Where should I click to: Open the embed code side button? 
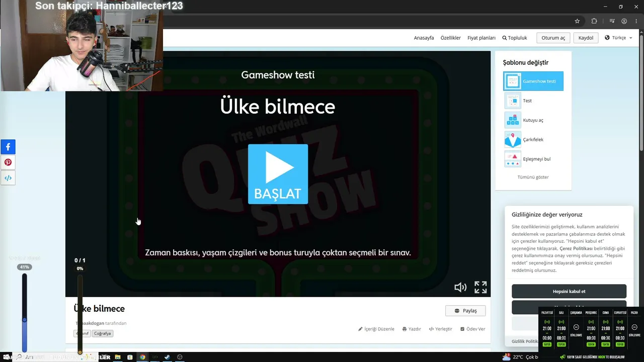coord(8,178)
